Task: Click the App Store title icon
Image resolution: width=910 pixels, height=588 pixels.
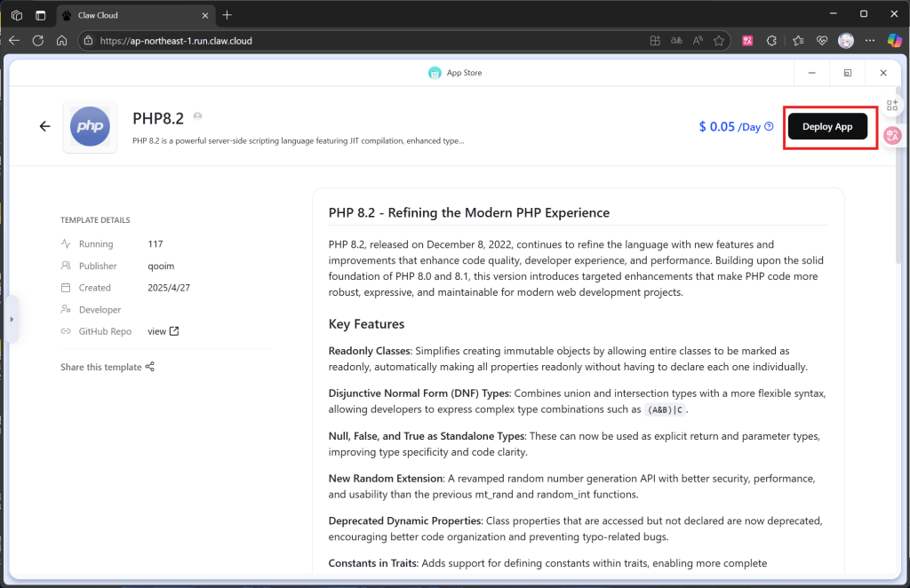Action: click(435, 73)
